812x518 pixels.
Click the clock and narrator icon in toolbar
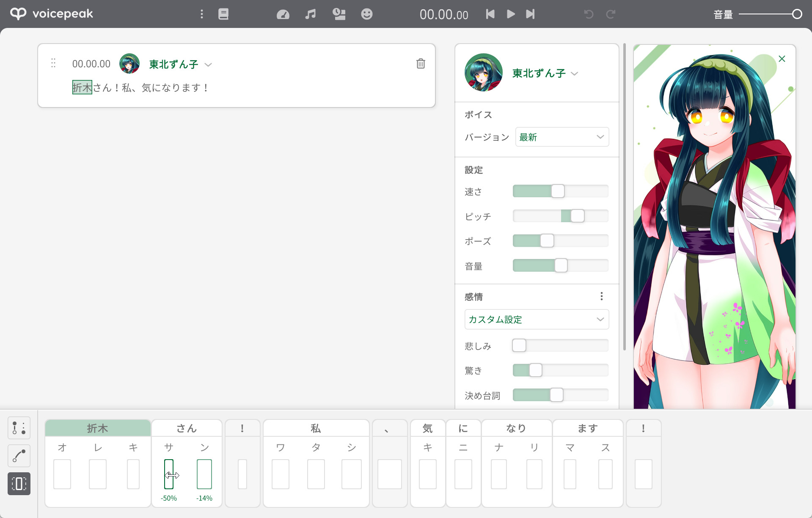click(339, 14)
